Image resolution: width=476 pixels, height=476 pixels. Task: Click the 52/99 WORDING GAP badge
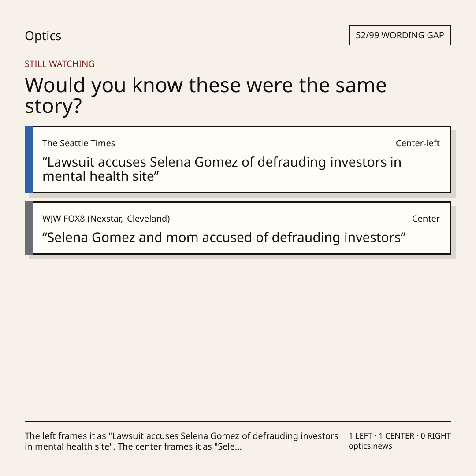[400, 35]
